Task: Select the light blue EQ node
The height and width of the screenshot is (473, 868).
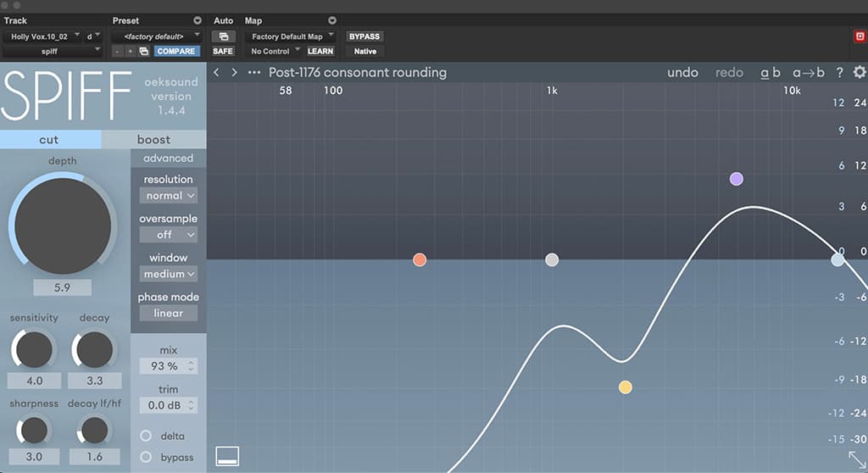Action: pos(837,259)
